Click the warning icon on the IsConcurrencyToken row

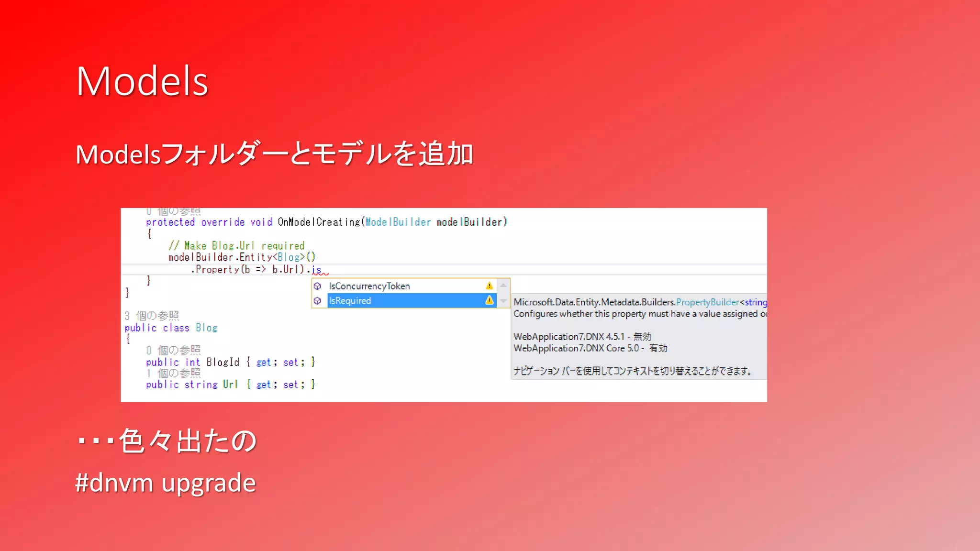[489, 286]
